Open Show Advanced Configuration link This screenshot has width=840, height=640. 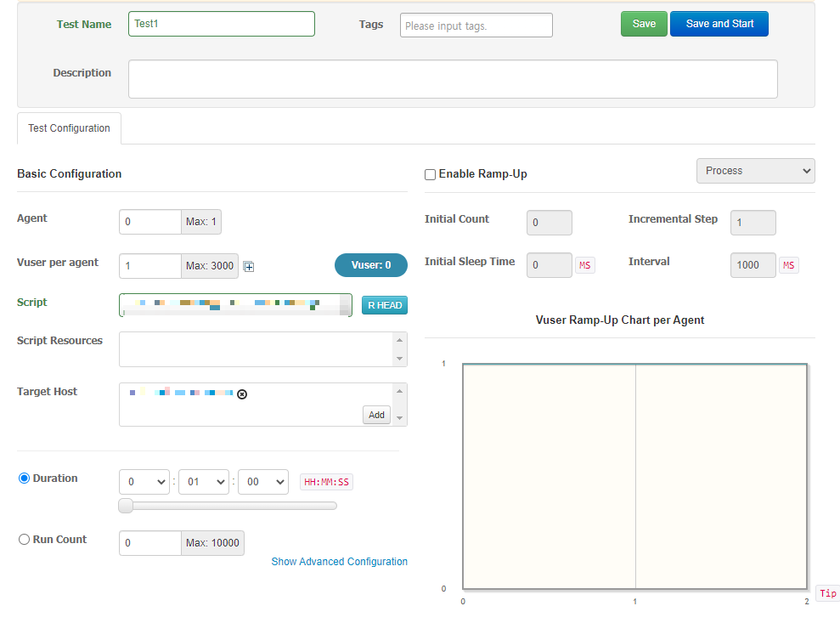tap(339, 562)
